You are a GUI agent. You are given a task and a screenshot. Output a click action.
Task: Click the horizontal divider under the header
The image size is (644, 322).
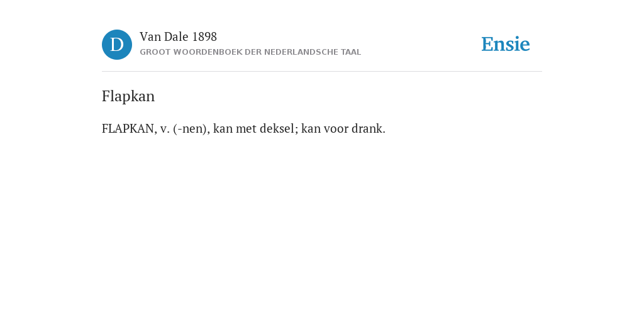pos(322,72)
